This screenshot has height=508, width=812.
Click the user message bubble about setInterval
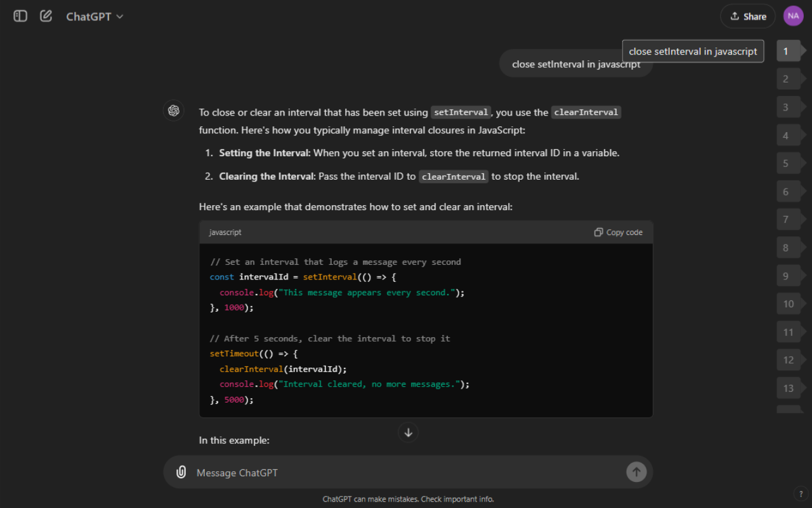click(x=576, y=64)
